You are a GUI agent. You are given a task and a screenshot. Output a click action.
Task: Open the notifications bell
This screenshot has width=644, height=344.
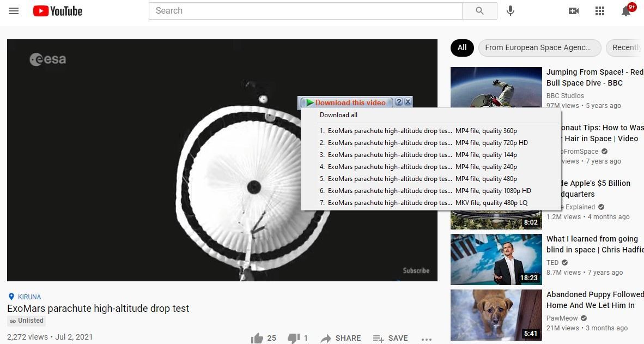click(x=627, y=11)
